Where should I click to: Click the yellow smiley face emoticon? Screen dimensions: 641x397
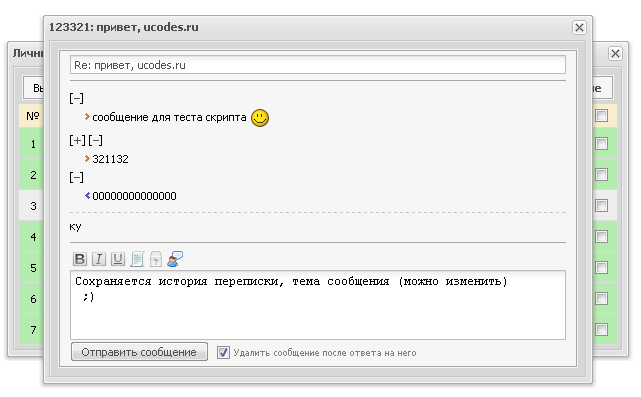point(260,118)
